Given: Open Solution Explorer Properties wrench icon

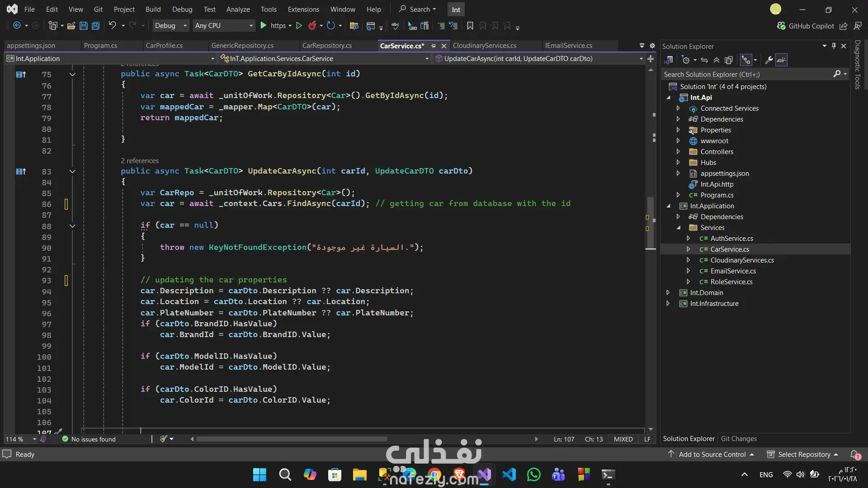Looking at the screenshot, I should 769,60.
